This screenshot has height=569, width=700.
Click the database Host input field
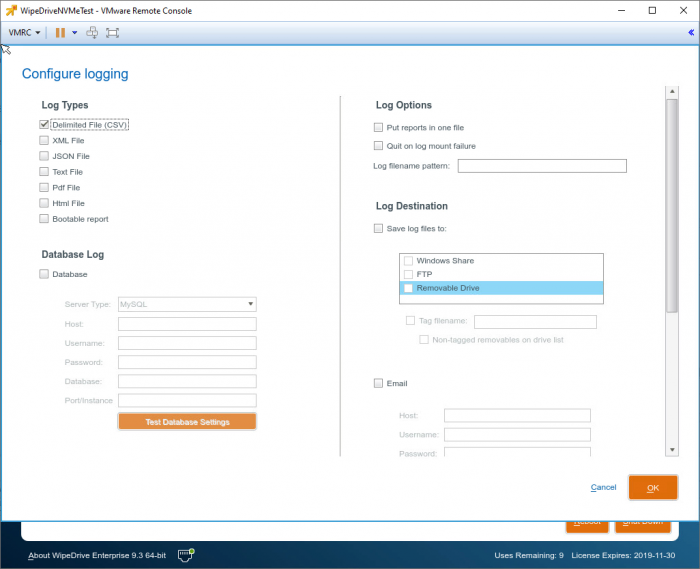coord(187,324)
